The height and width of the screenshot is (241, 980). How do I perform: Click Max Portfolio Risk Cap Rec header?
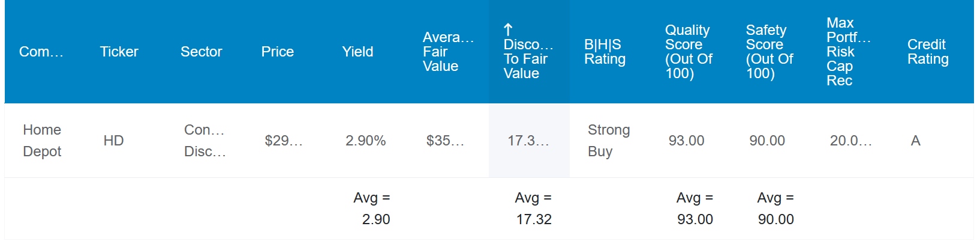847,52
